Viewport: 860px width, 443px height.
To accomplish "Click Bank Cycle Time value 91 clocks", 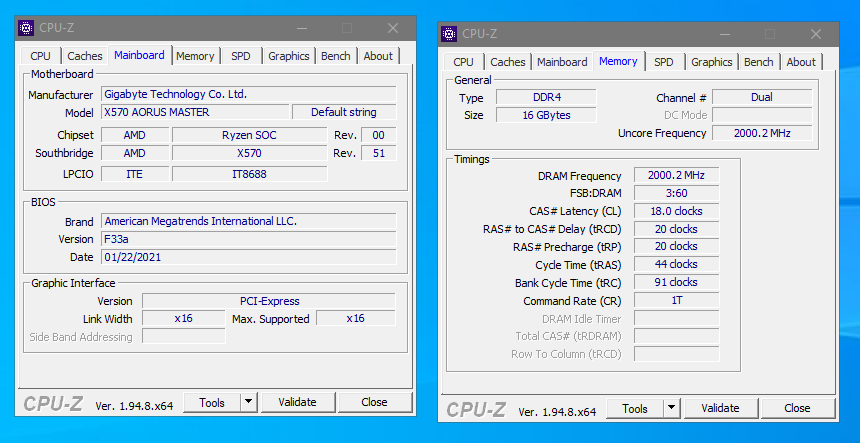I will click(676, 282).
